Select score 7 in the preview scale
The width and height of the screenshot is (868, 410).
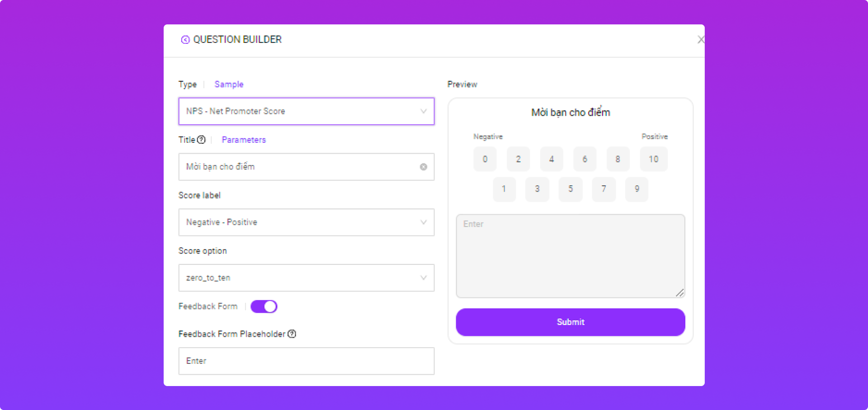pyautogui.click(x=604, y=189)
